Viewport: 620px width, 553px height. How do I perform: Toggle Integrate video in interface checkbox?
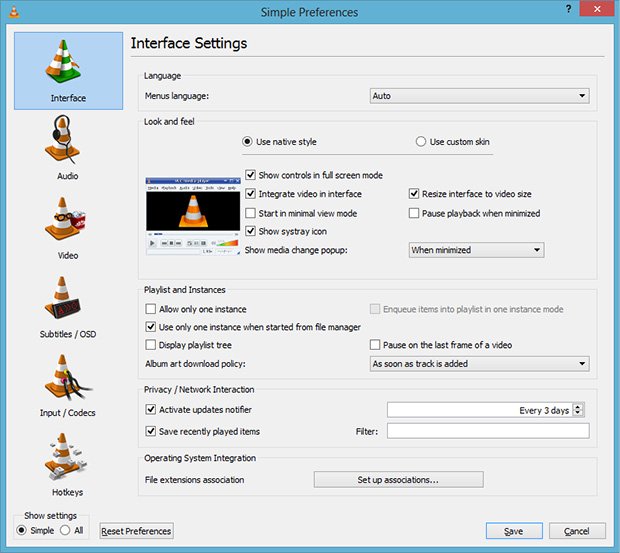(250, 194)
